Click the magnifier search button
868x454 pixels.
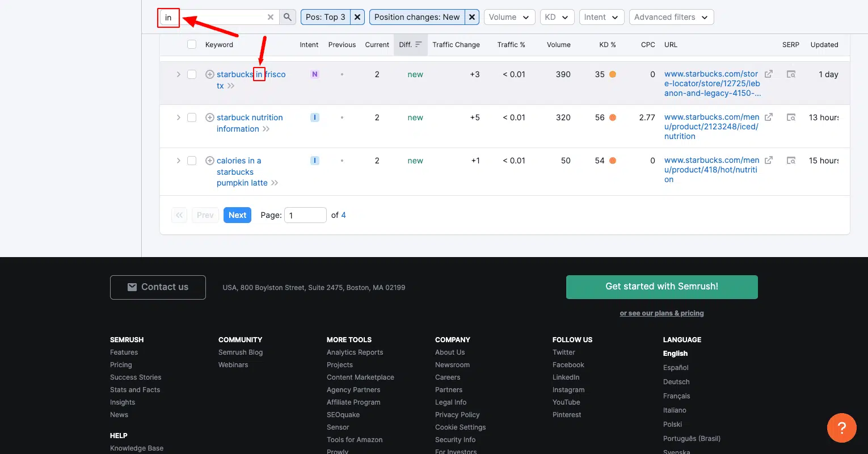coord(288,17)
